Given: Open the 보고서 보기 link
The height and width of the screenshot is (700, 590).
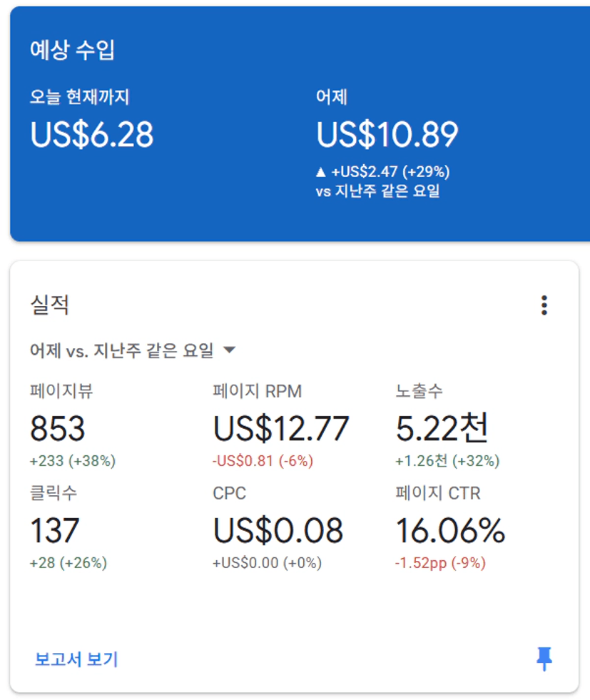Looking at the screenshot, I should coord(76,659).
